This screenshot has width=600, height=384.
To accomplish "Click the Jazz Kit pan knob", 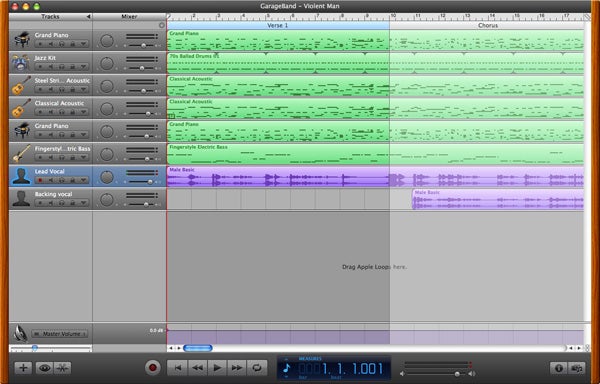I will pos(107,63).
